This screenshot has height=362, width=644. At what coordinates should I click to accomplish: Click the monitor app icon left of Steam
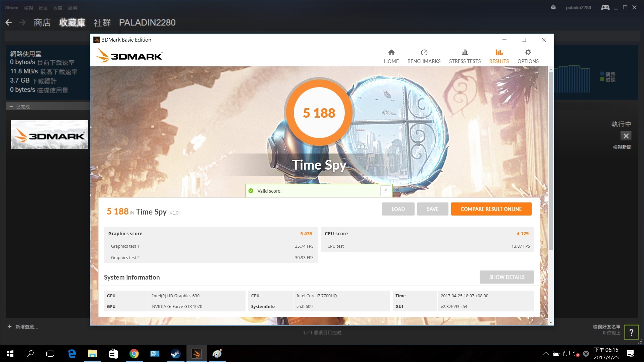155,354
